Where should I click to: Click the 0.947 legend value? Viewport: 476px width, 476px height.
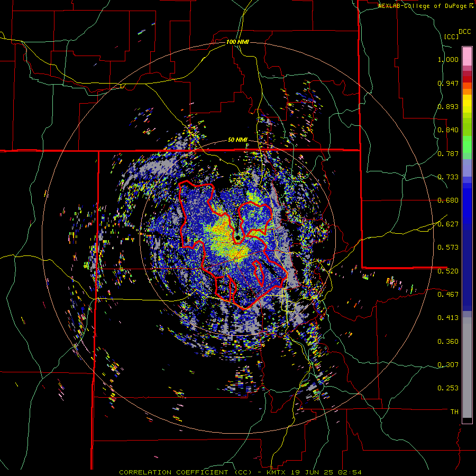[448, 83]
